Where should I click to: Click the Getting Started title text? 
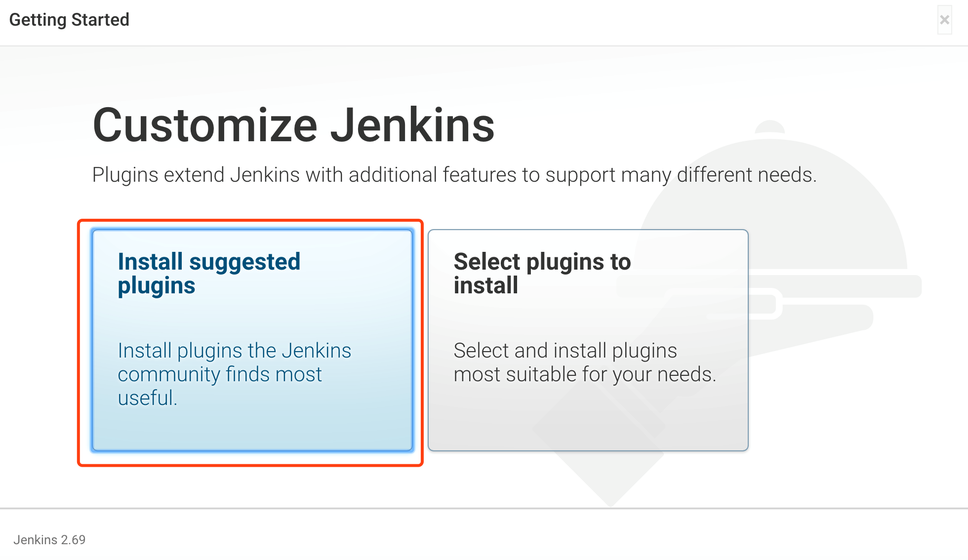click(x=69, y=20)
